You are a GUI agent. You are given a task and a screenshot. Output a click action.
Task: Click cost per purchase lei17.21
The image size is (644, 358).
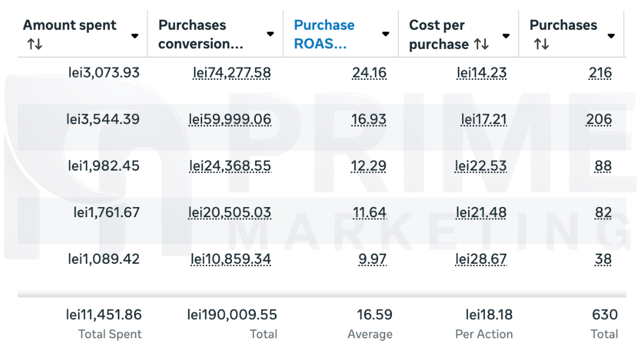tap(484, 119)
